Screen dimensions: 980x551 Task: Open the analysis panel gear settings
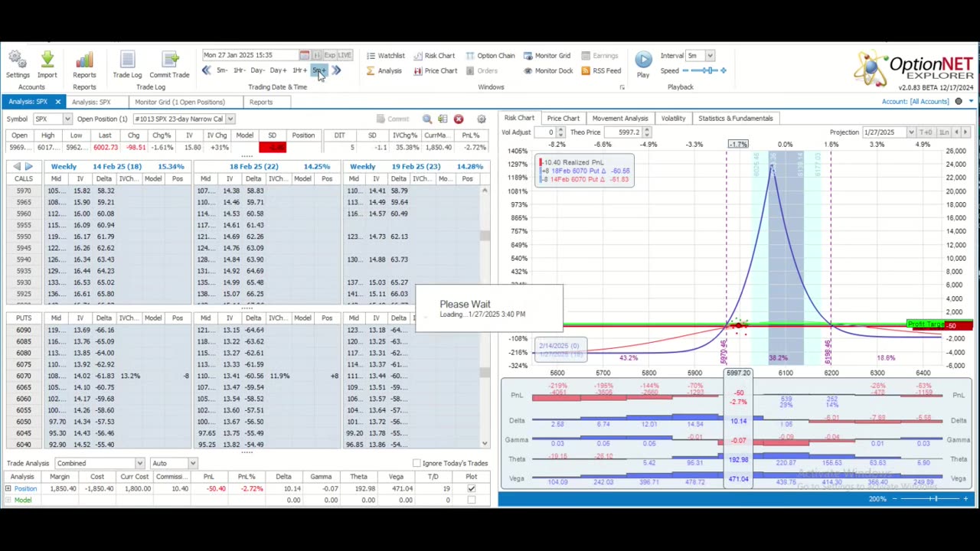[482, 119]
